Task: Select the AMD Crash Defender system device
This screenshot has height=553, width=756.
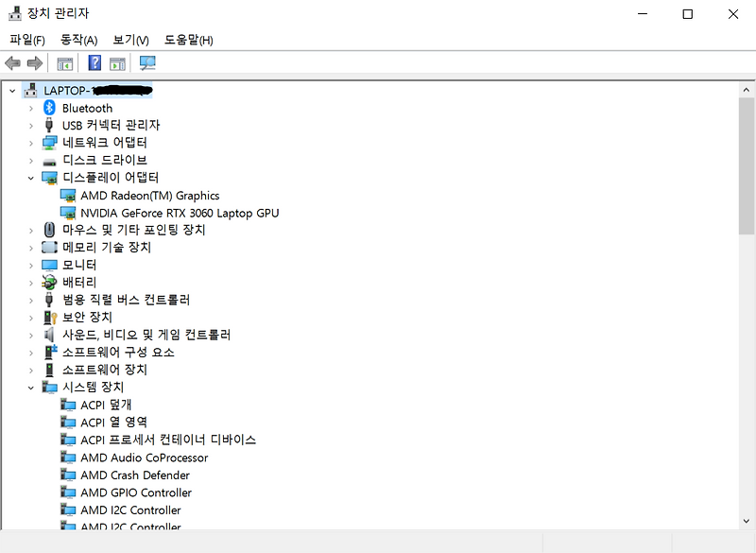Action: click(x=135, y=475)
